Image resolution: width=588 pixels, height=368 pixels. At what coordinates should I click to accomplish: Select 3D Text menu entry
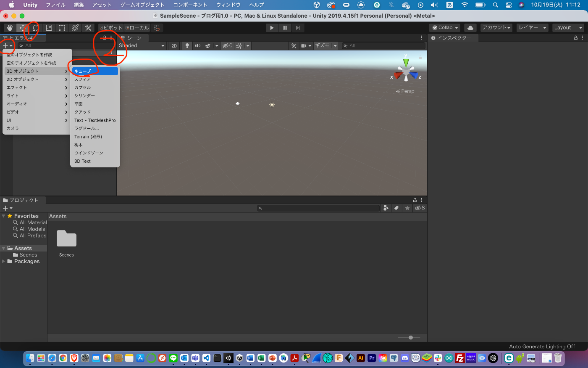click(95, 161)
